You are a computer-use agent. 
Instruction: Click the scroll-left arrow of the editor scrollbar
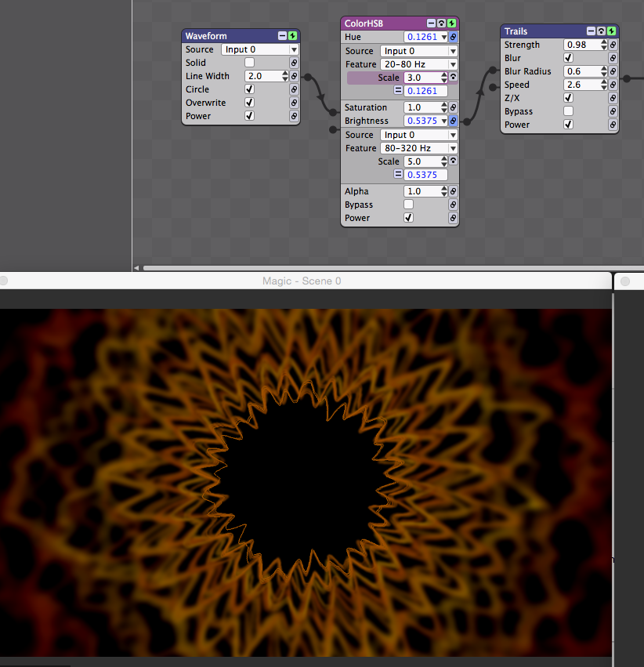136,268
